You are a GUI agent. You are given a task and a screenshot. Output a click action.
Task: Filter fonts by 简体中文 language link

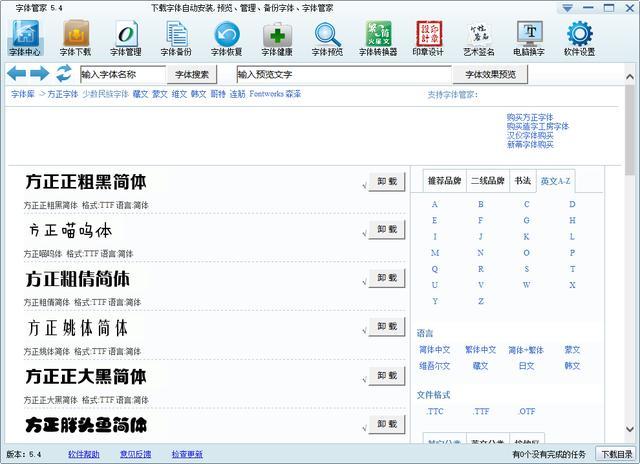[435, 351]
